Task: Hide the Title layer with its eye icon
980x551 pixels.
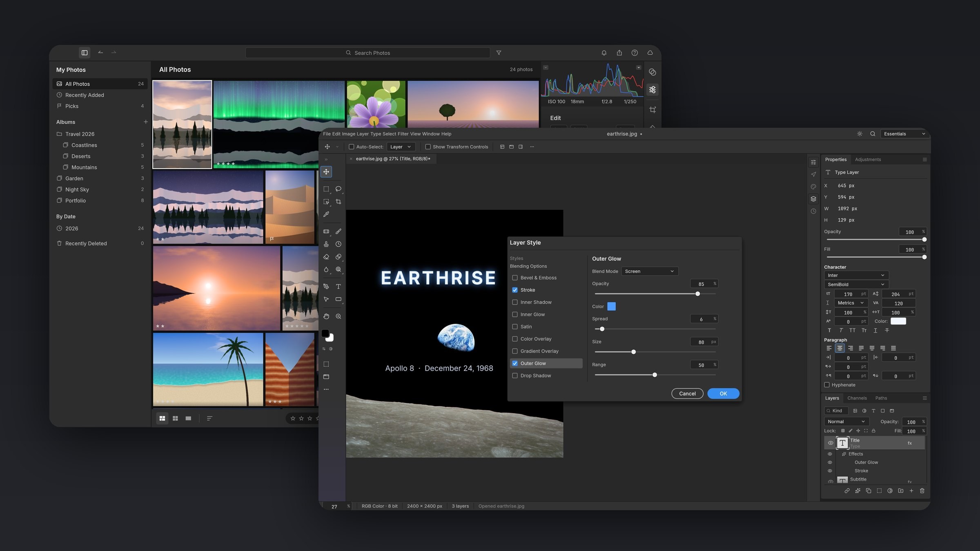Action: 830,443
